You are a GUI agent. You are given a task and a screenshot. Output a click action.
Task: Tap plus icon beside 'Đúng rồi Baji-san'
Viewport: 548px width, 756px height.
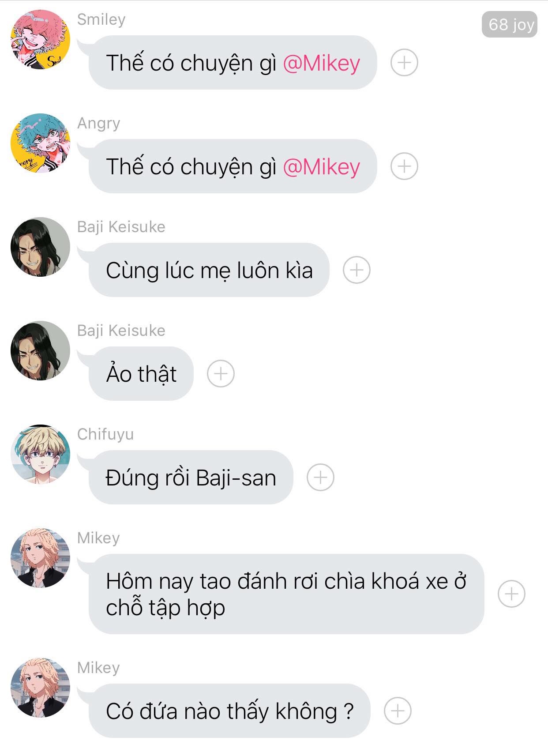[320, 478]
